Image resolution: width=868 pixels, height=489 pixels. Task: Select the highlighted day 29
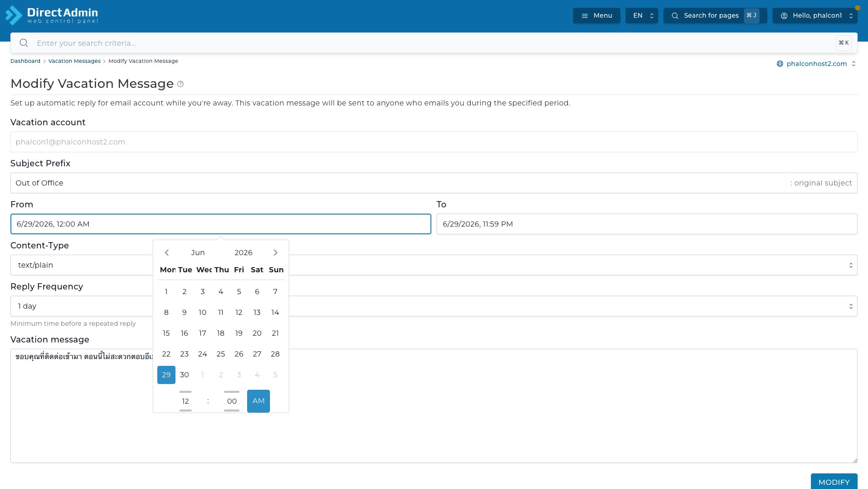[166, 375]
